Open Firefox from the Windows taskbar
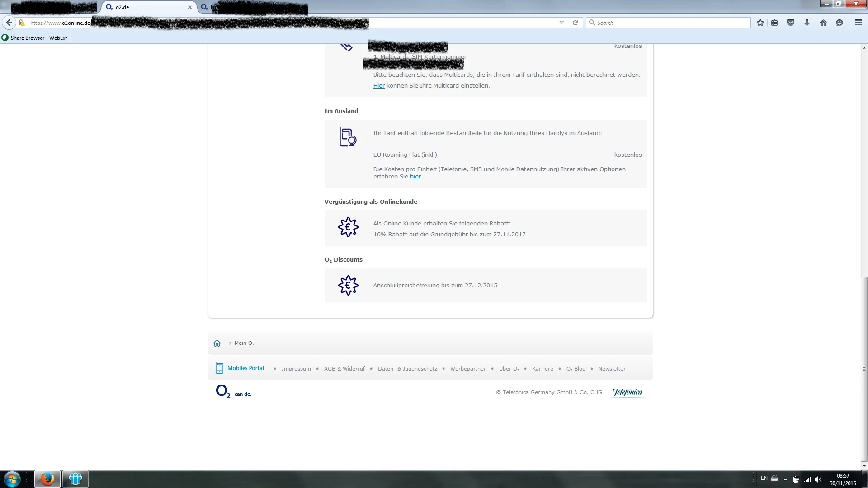868x488 pixels. coord(47,479)
